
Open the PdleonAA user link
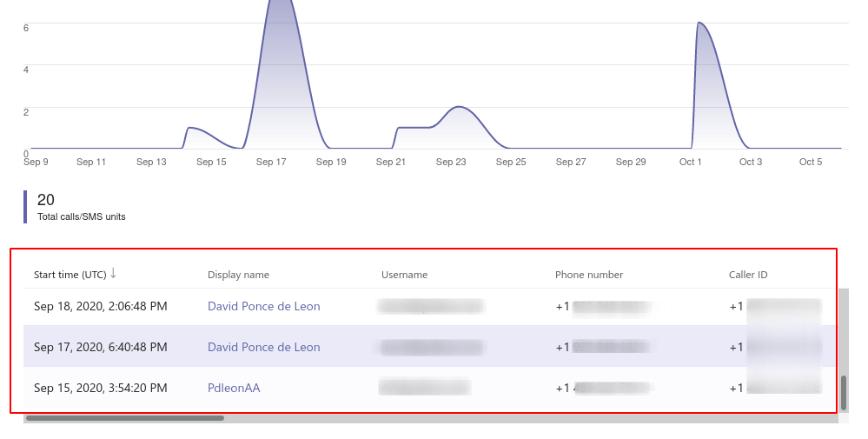pos(234,388)
